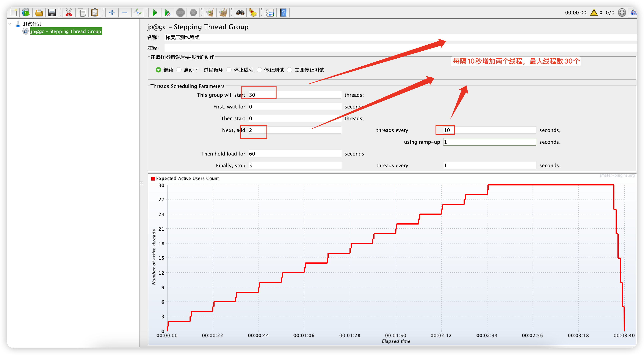Click the Expand All plus icon
This screenshot has height=355, width=644.
112,13
